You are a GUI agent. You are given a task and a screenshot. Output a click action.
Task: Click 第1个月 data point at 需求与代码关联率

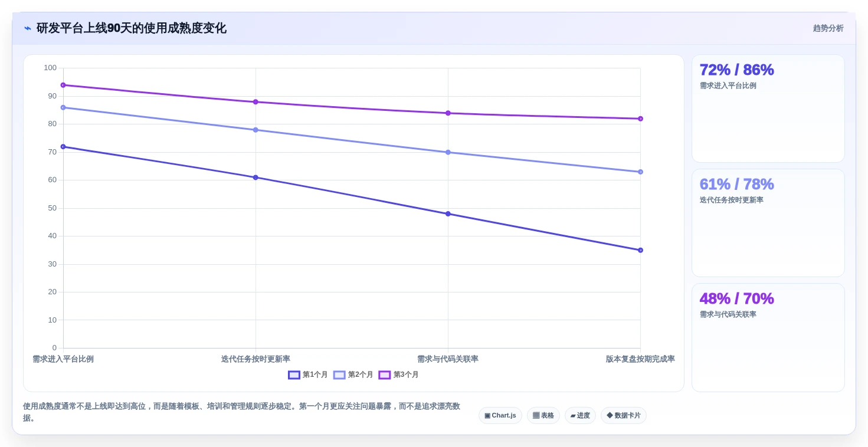point(448,214)
